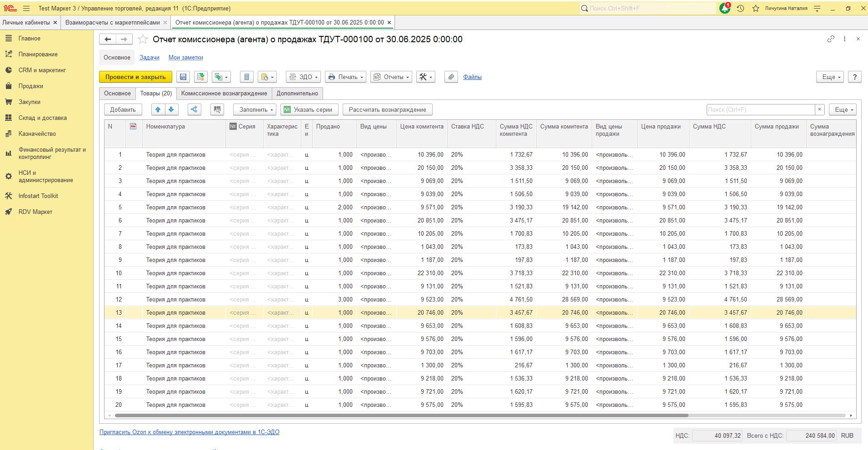This screenshot has width=868, height=450.
Task: Get link to document via chain icon
Action: [831, 39]
